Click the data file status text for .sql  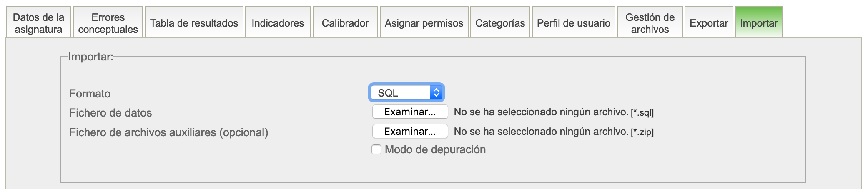541,112
